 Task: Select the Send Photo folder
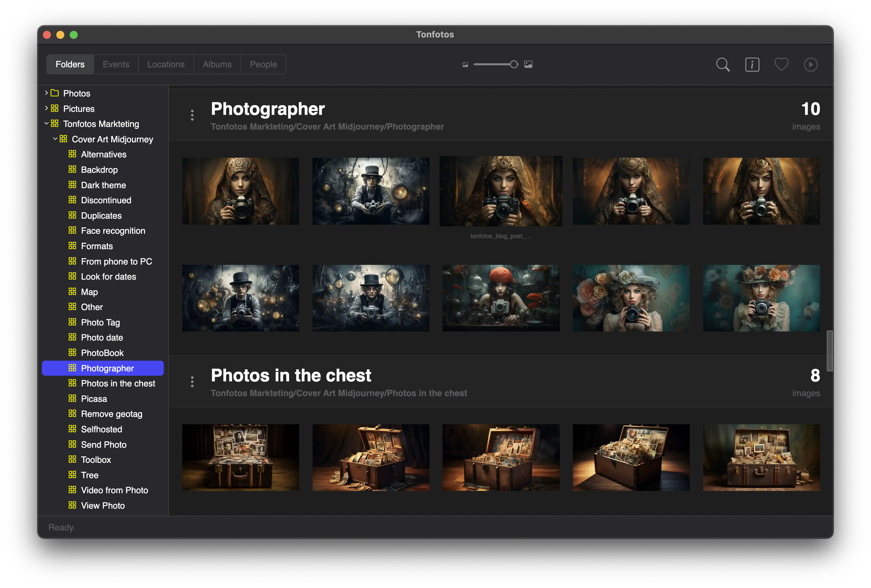pos(103,445)
